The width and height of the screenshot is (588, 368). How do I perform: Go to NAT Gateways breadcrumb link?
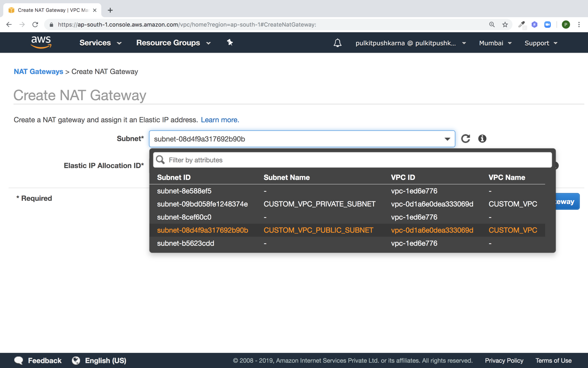point(38,71)
